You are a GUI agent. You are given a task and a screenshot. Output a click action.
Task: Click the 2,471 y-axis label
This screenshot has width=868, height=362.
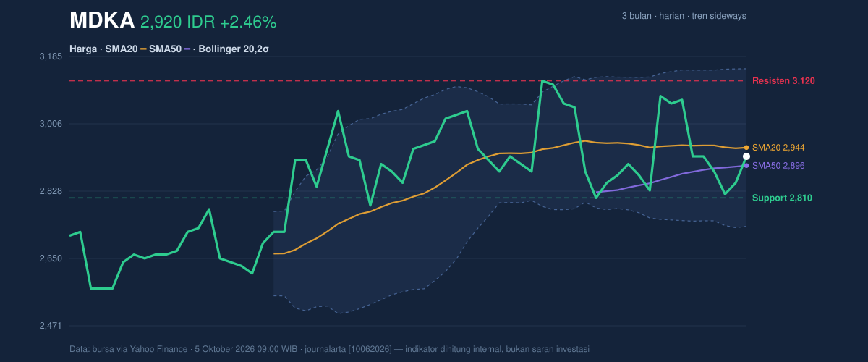click(x=50, y=326)
